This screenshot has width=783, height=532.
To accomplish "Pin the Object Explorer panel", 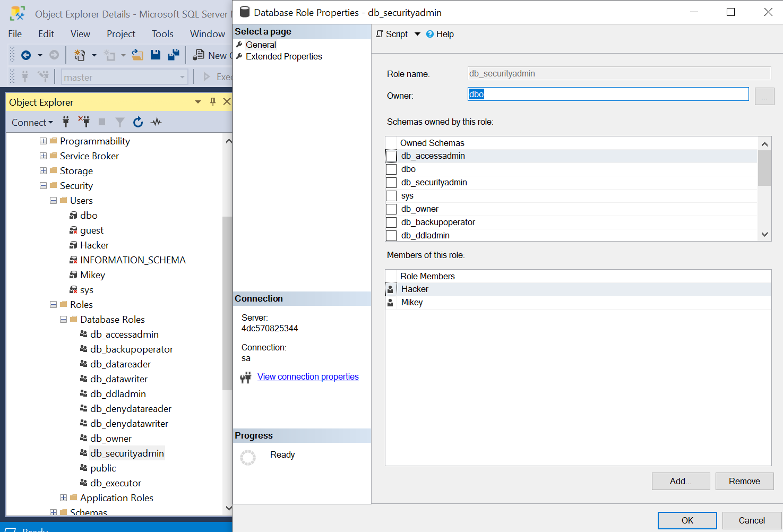I will tap(213, 102).
